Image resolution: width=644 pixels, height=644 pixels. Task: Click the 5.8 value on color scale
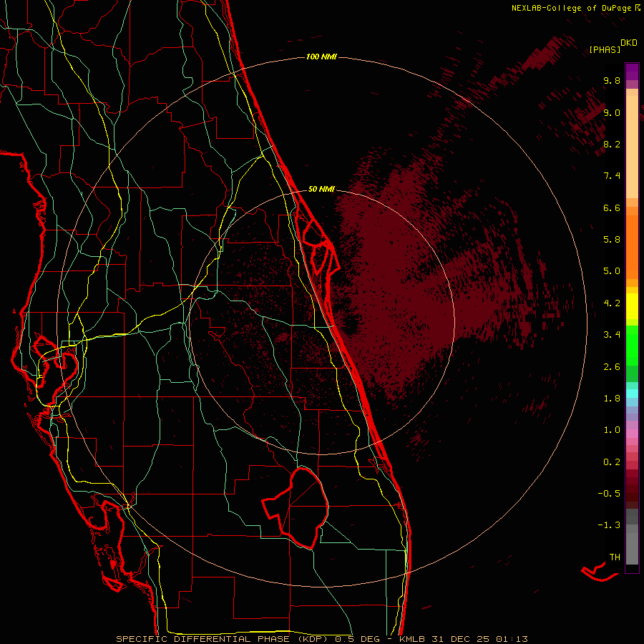(x=612, y=240)
